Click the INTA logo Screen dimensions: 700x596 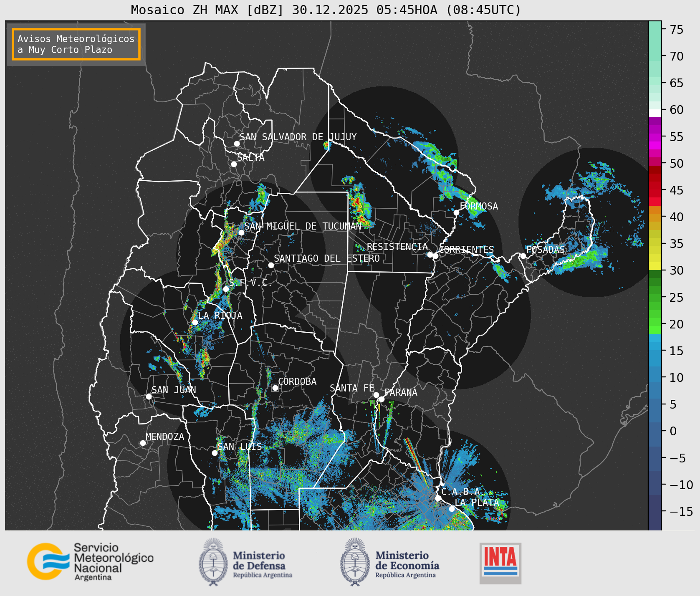click(x=500, y=563)
